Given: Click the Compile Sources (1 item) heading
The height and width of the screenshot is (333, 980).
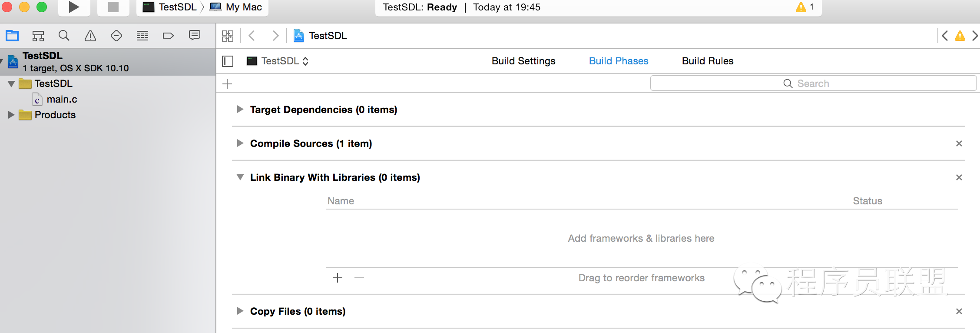Looking at the screenshot, I should pos(311,143).
